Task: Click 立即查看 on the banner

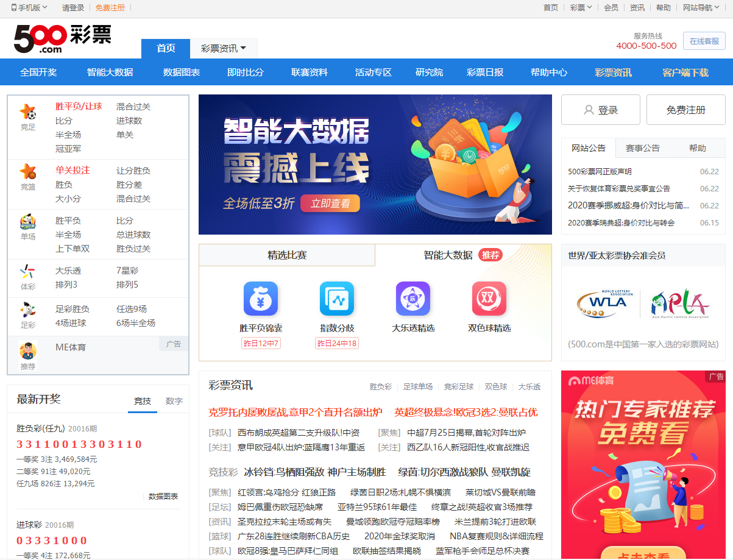Action: coord(330,204)
